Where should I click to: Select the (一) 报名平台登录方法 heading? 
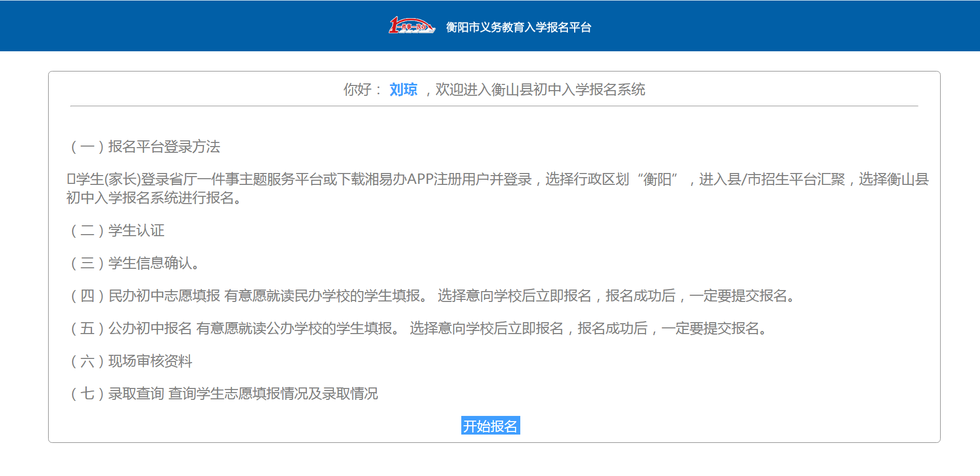coord(145,147)
